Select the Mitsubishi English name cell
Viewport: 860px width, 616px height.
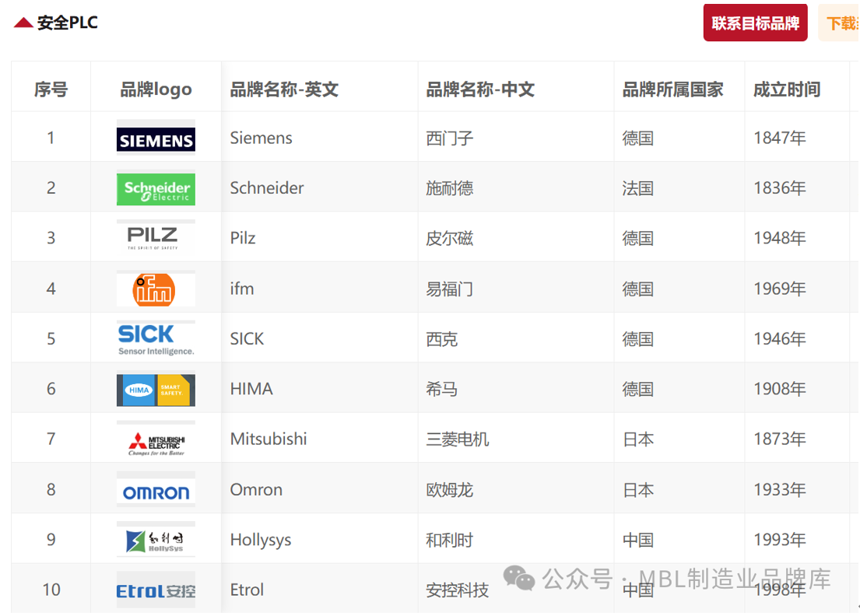320,439
